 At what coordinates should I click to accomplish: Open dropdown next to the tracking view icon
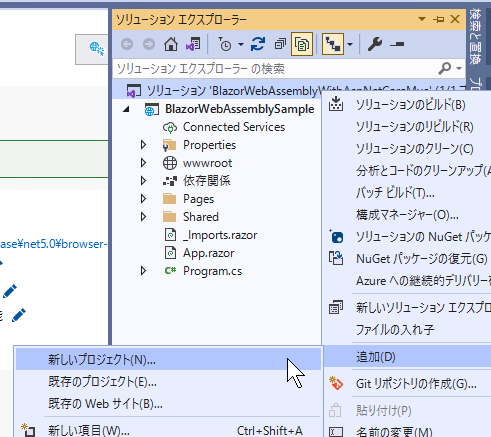(x=350, y=44)
